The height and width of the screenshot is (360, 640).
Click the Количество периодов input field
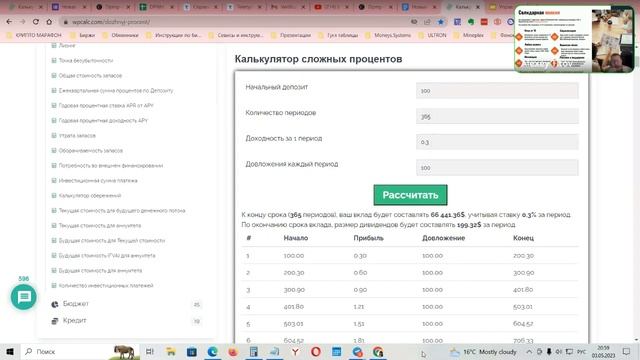(497, 116)
